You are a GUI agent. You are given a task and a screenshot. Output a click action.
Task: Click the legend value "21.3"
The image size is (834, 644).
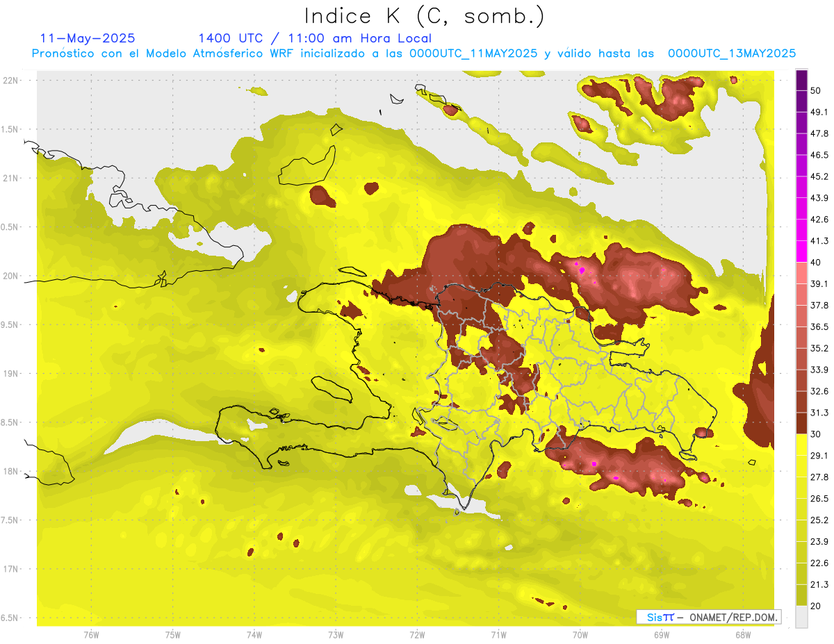(x=819, y=585)
